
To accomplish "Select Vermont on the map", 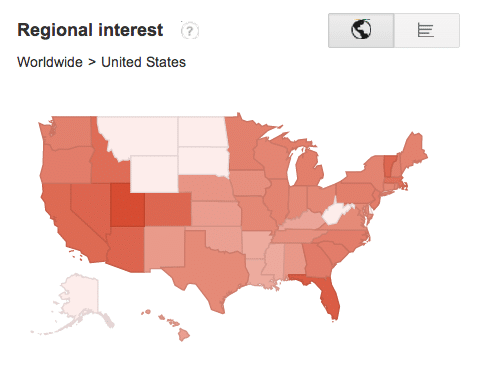I will 389,166.
